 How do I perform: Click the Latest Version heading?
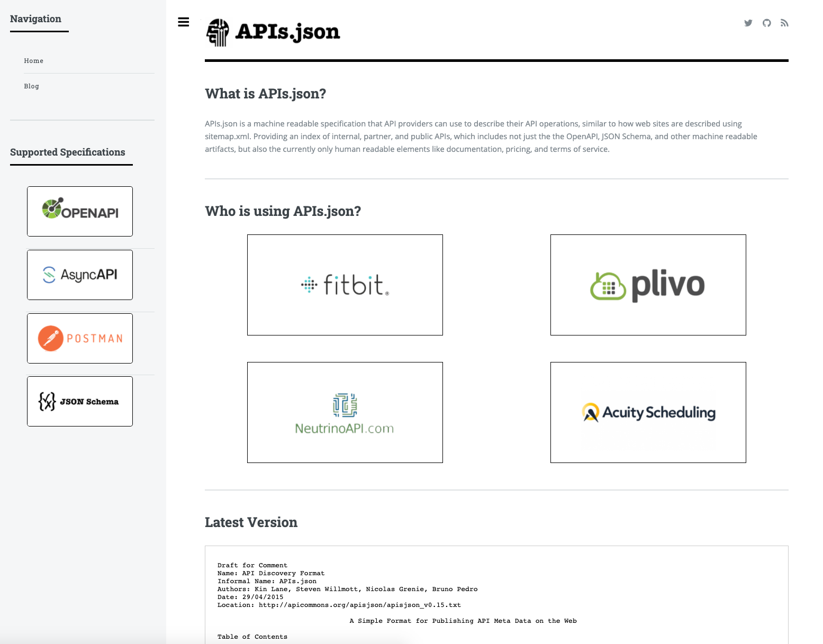[x=251, y=522]
